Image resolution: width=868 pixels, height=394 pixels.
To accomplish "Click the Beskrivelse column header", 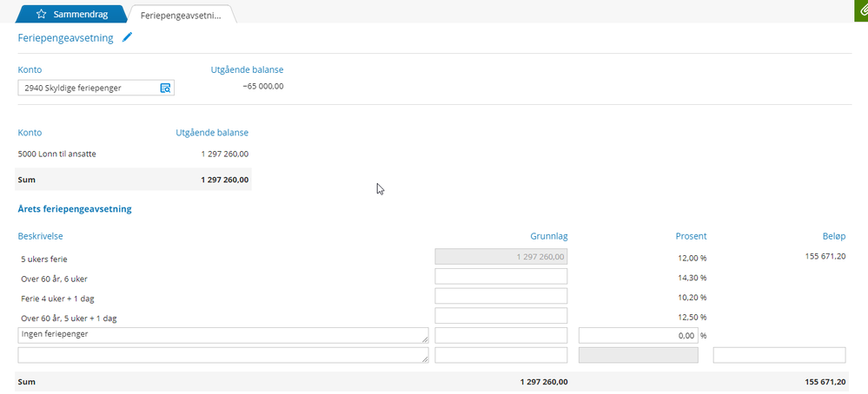I will (41, 236).
